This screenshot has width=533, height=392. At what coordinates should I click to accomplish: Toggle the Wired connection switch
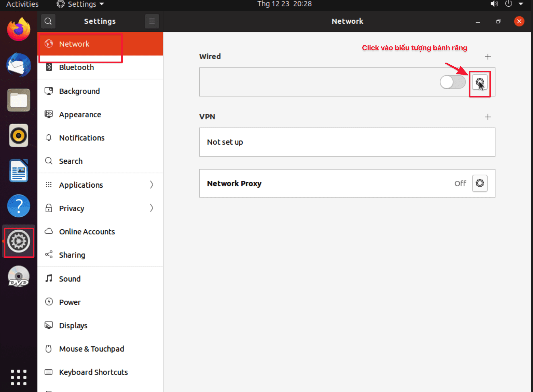452,82
